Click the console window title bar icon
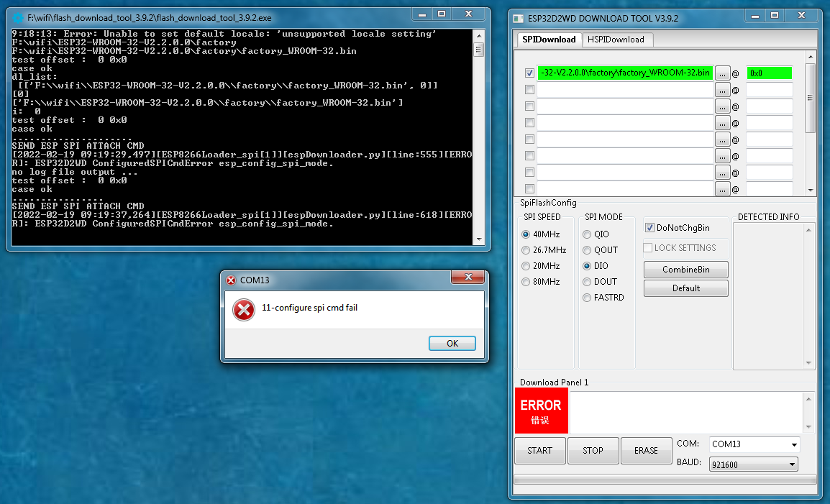Screen dimensions: 830x504 (x=18, y=18)
